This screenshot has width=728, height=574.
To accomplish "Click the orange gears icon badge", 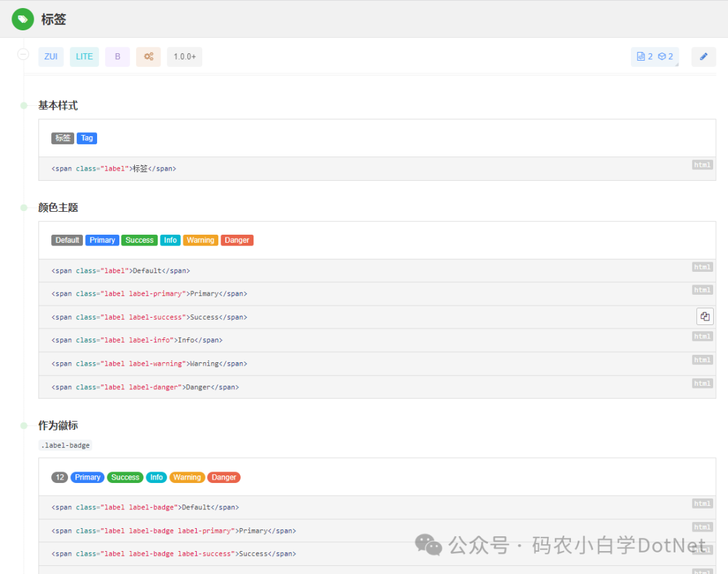I will coord(148,57).
